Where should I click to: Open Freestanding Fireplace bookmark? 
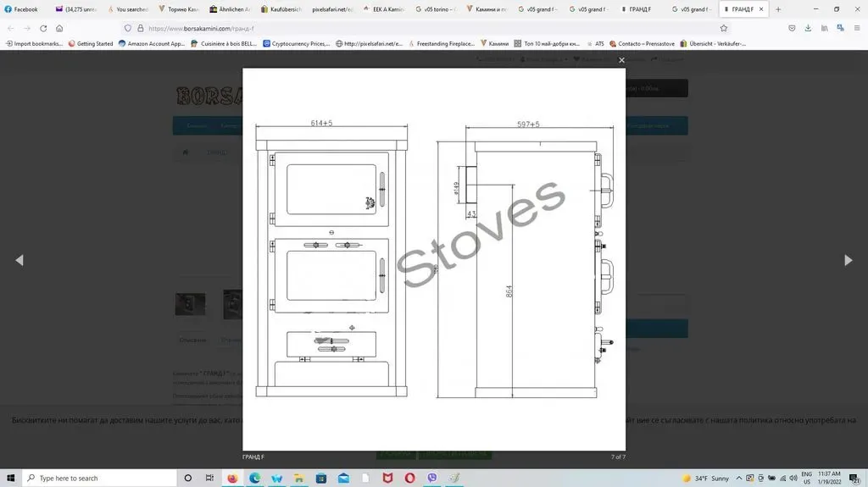tap(442, 44)
